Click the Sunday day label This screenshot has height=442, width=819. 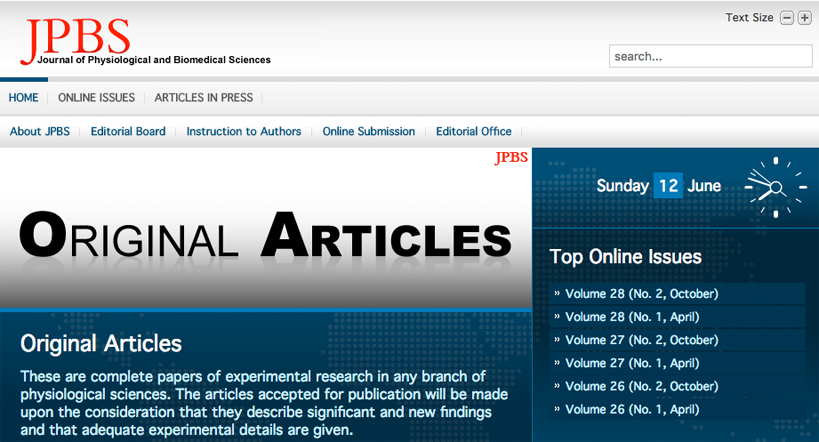tap(623, 185)
